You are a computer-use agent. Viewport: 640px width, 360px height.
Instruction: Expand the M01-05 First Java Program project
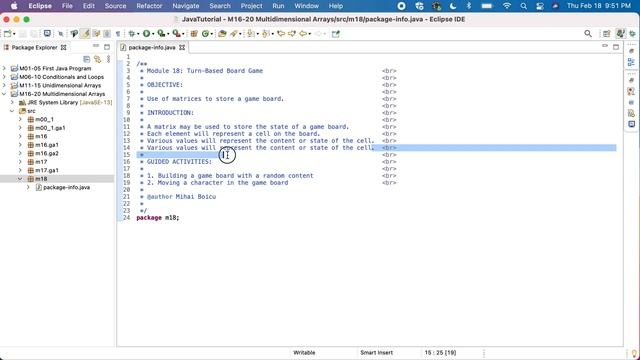pyautogui.click(x=4, y=68)
